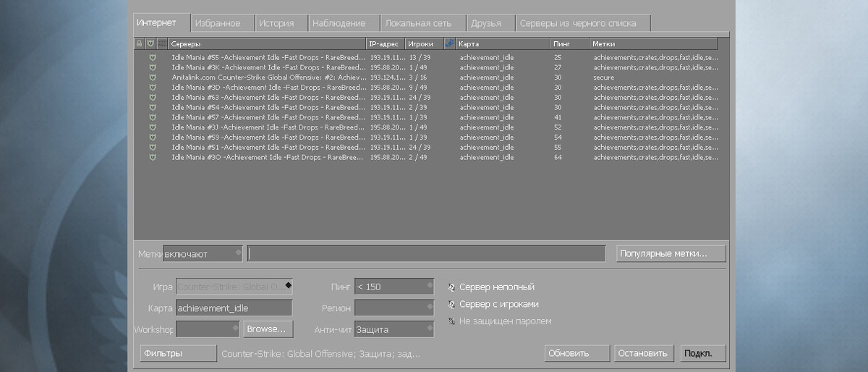Screen dimensions: 868x372
Task: Click the VAC shield icon of Idle Mania #63
Action: (153, 98)
